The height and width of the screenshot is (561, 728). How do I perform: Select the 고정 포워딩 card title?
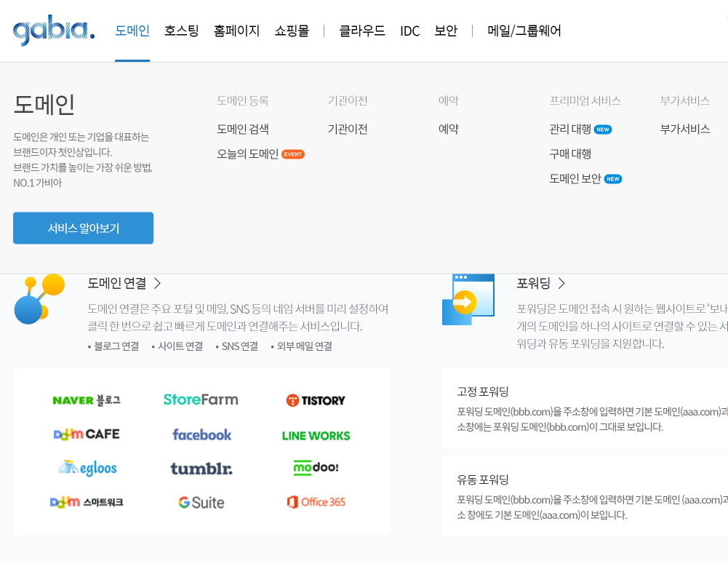[x=483, y=391]
